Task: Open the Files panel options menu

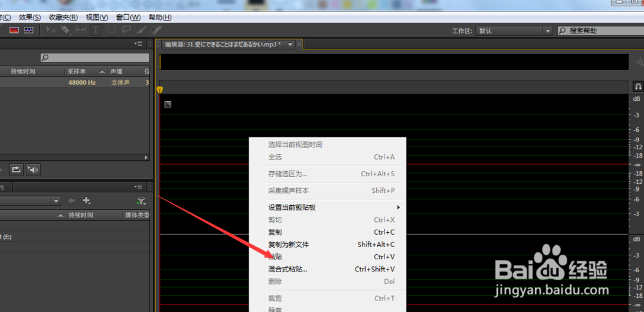Action: pyautogui.click(x=138, y=44)
